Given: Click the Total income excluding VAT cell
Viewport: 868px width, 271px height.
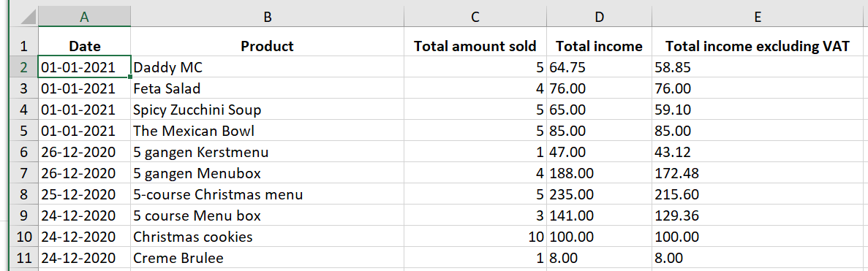Looking at the screenshot, I should (757, 46).
